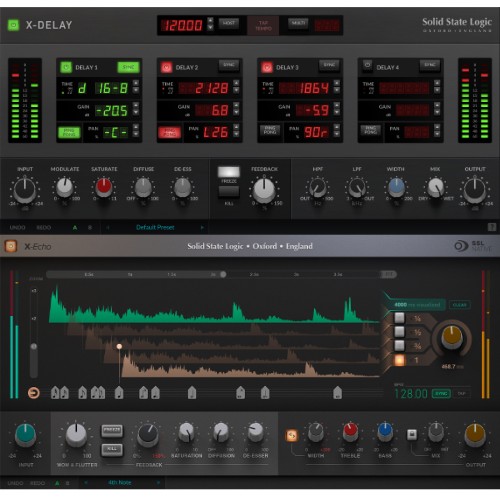
Task: Click the X-Delay KILL button
Action: tap(229, 191)
